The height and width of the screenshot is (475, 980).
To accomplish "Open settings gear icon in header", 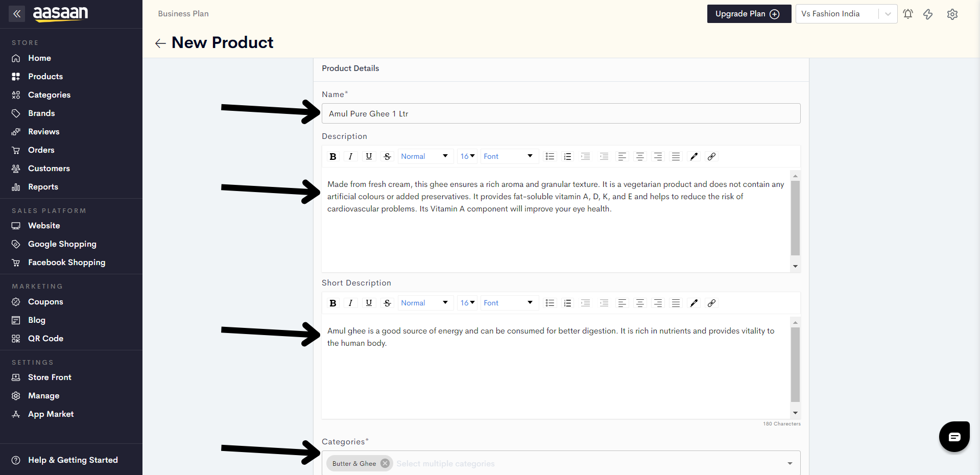I will click(952, 14).
